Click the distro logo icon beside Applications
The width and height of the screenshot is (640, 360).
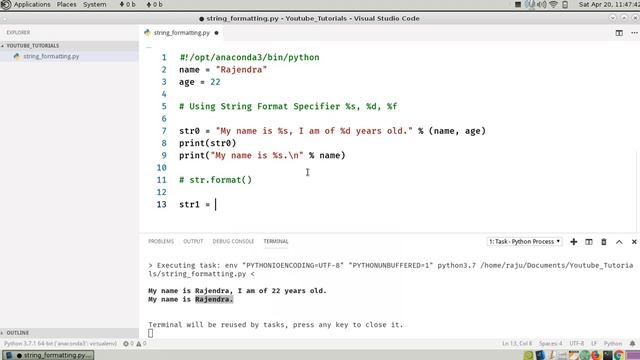click(x=6, y=4)
